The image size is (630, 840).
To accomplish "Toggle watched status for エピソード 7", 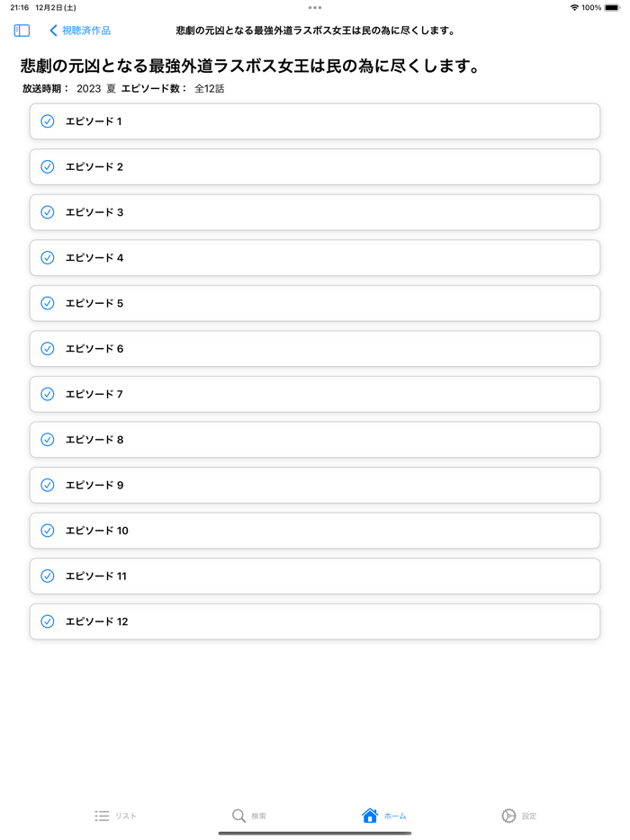I will point(47,394).
